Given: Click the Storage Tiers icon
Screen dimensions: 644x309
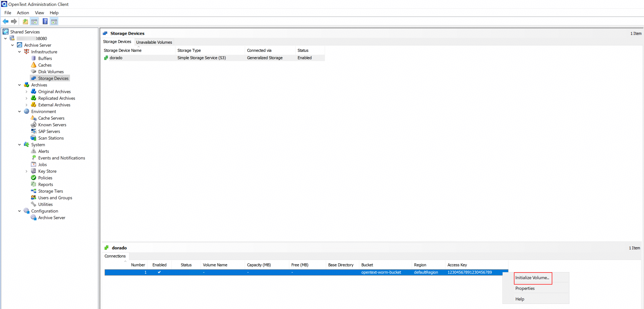Looking at the screenshot, I should (x=33, y=191).
